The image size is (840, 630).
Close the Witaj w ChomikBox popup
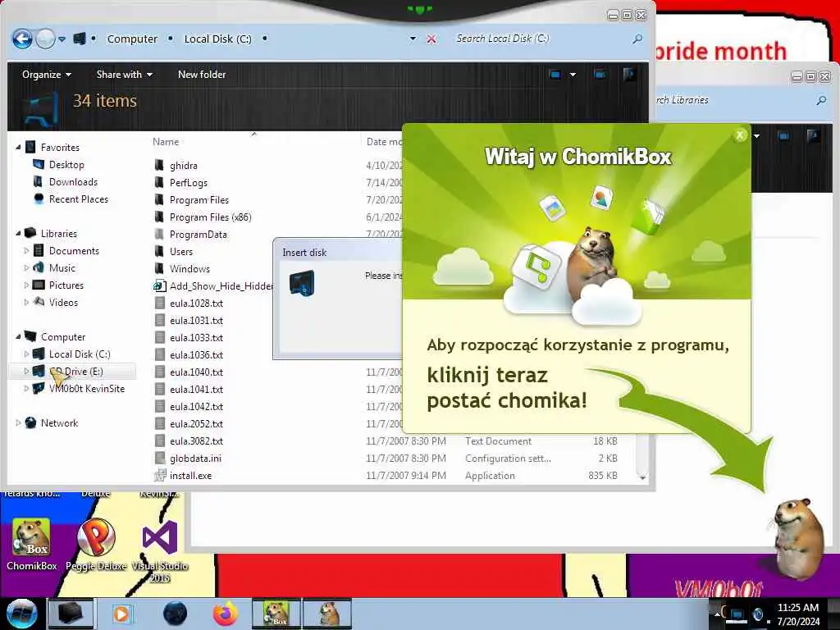click(x=740, y=135)
